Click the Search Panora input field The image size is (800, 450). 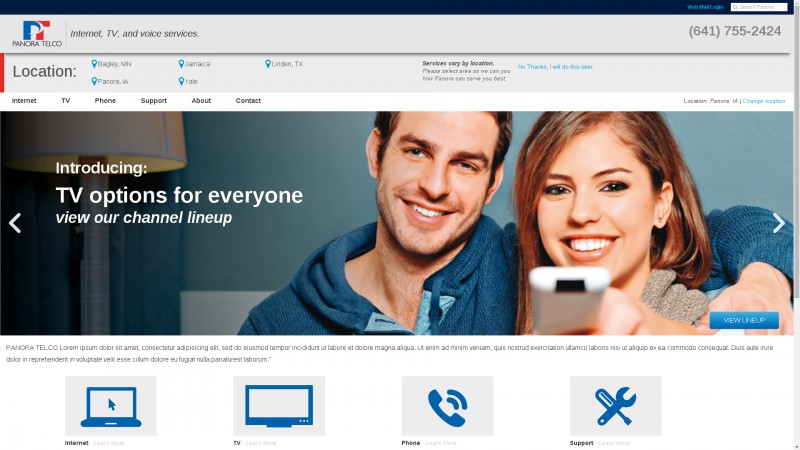[759, 7]
